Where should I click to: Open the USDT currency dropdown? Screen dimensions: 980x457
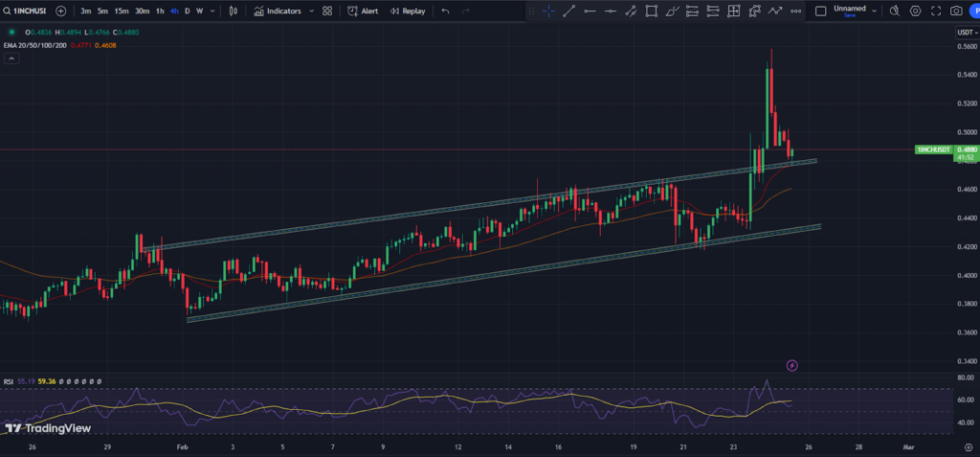point(967,33)
